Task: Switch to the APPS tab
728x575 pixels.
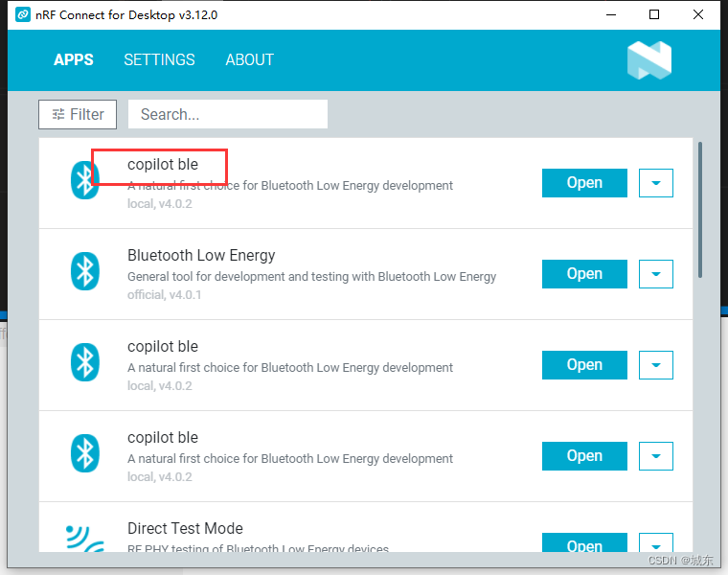Action: [74, 60]
